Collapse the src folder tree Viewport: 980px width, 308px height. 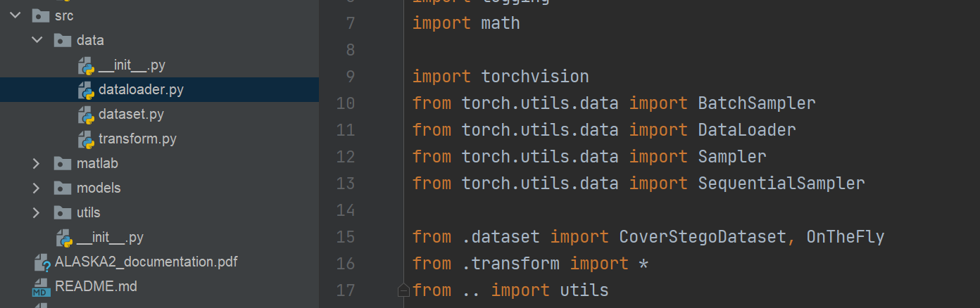click(15, 16)
